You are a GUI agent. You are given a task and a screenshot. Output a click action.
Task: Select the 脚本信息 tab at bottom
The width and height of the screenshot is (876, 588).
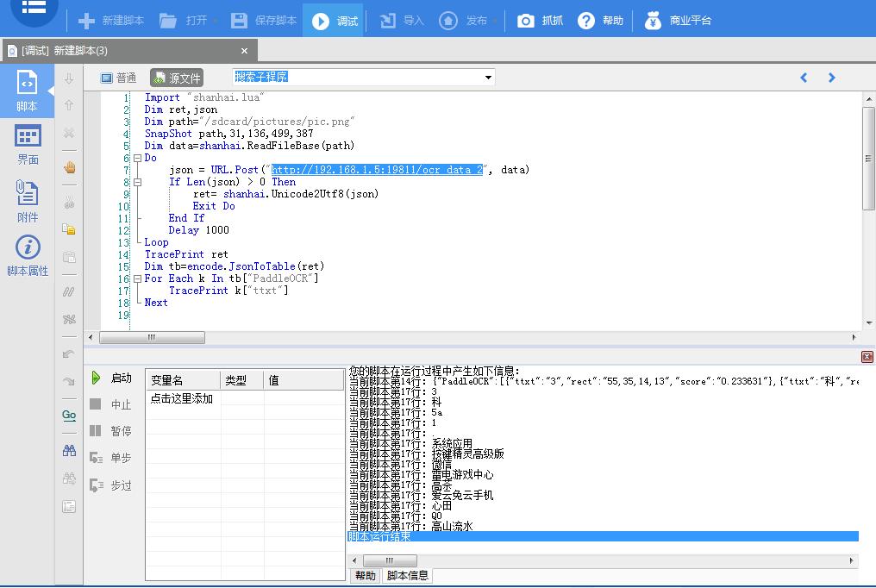pos(408,576)
